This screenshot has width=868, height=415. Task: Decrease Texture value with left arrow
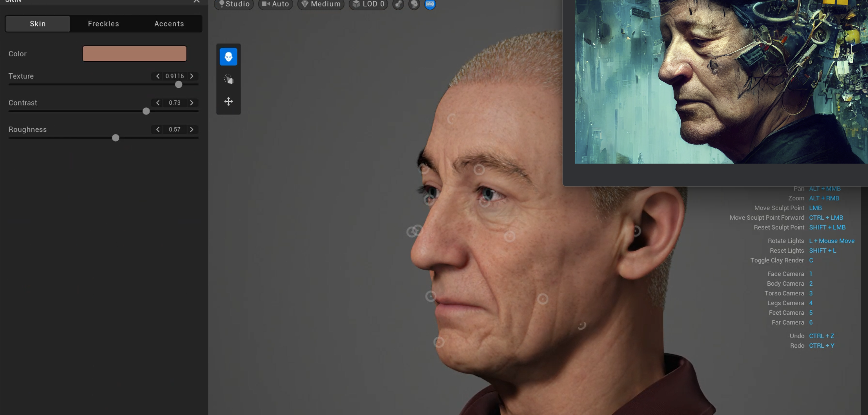pyautogui.click(x=158, y=76)
